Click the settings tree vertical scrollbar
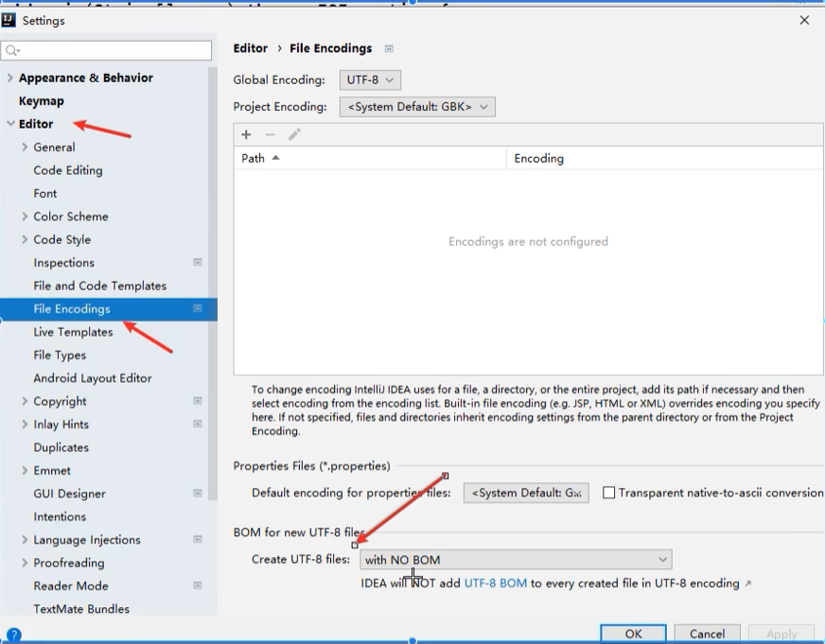 [213, 284]
